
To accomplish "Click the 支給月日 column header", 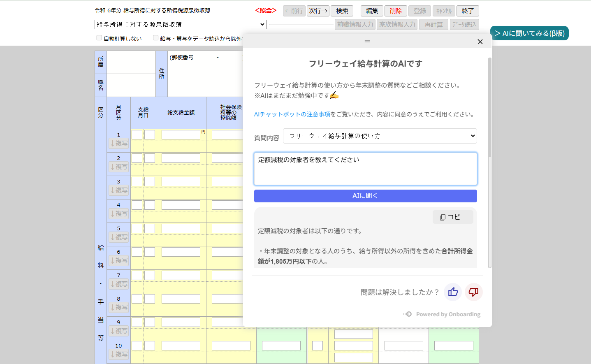I will coord(143,113).
